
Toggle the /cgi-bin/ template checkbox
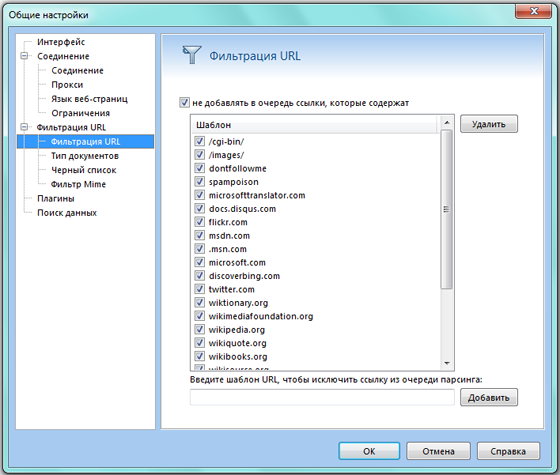(x=199, y=141)
